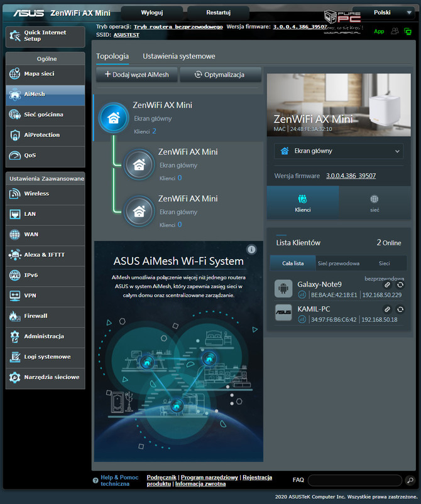Open Podręcznik footer link
The width and height of the screenshot is (421, 504).
pyautogui.click(x=161, y=477)
